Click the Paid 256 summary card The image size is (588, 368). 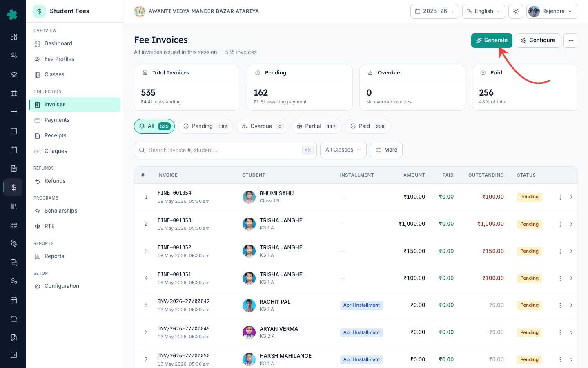click(x=525, y=88)
